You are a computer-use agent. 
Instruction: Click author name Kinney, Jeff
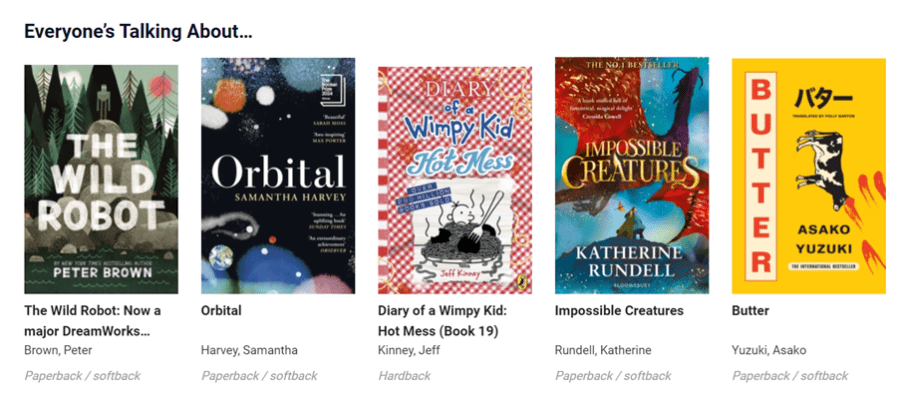click(409, 350)
